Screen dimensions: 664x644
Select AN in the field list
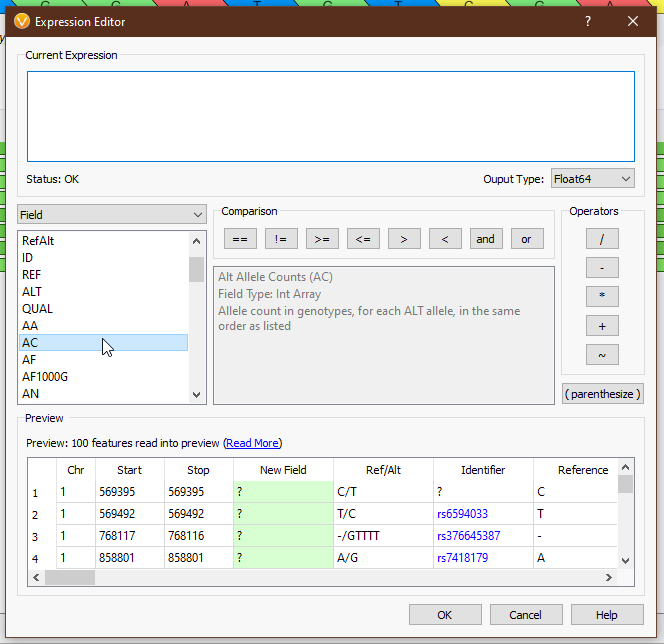point(103,393)
